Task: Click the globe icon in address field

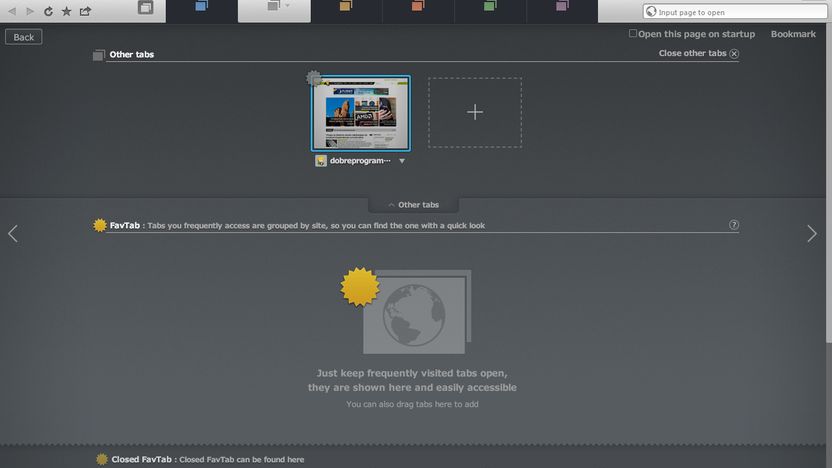Action: pyautogui.click(x=651, y=12)
